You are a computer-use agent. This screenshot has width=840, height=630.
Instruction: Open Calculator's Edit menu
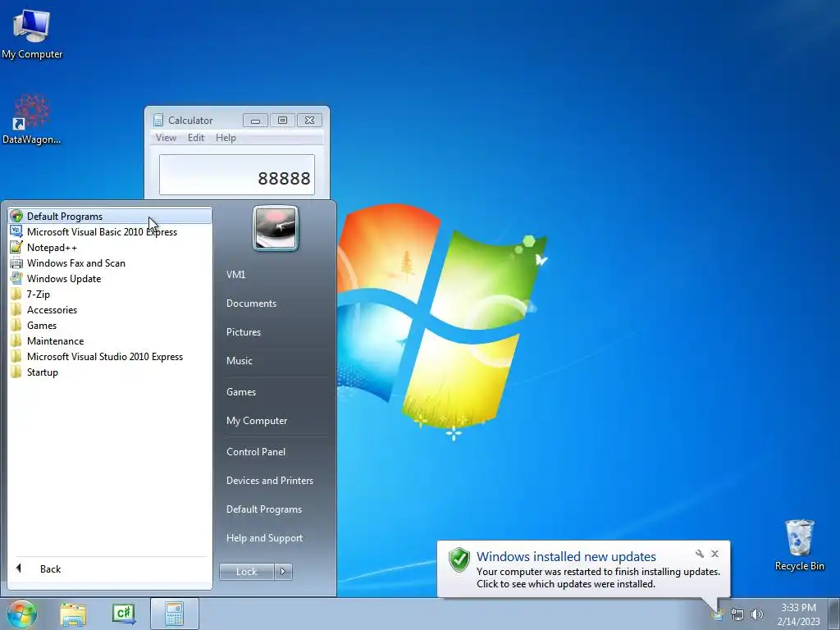coord(195,138)
